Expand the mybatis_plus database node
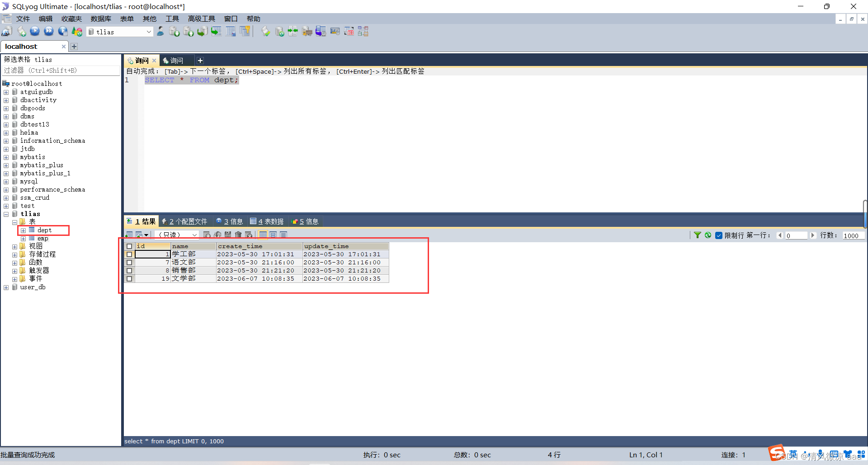 click(6, 165)
